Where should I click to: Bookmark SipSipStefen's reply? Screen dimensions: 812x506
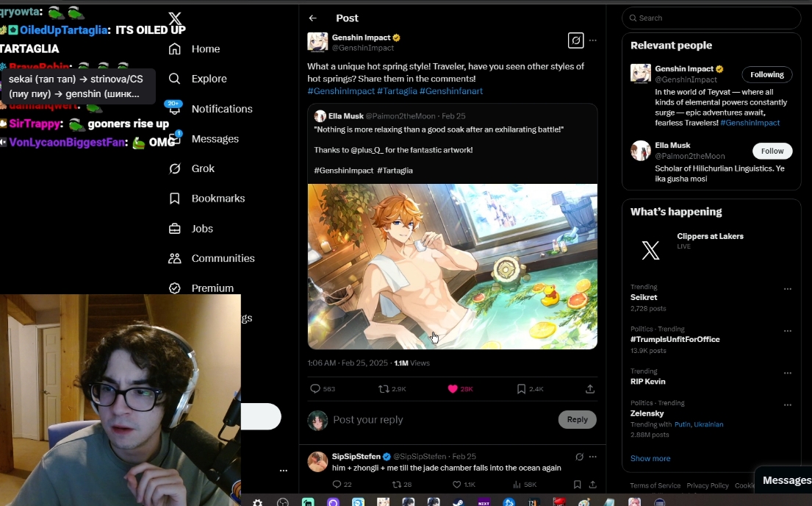pyautogui.click(x=577, y=484)
